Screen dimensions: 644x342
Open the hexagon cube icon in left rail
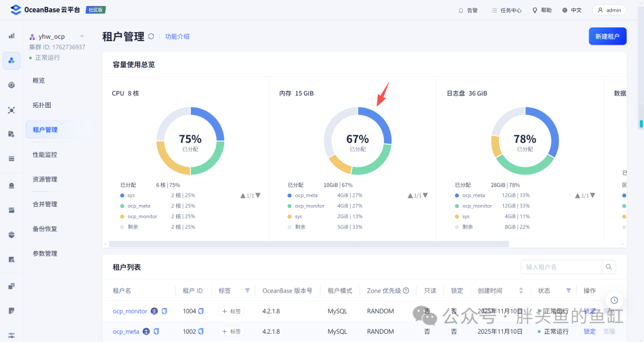click(x=11, y=85)
